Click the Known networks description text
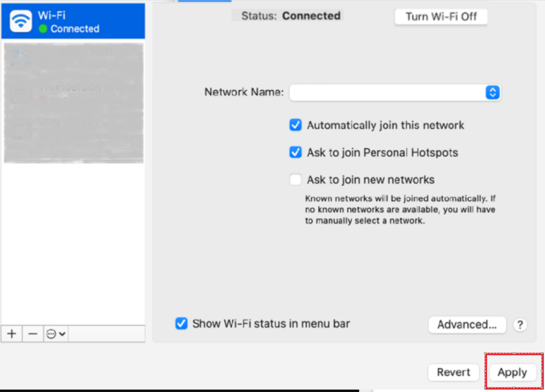Image resolution: width=545 pixels, height=392 pixels. pyautogui.click(x=401, y=210)
